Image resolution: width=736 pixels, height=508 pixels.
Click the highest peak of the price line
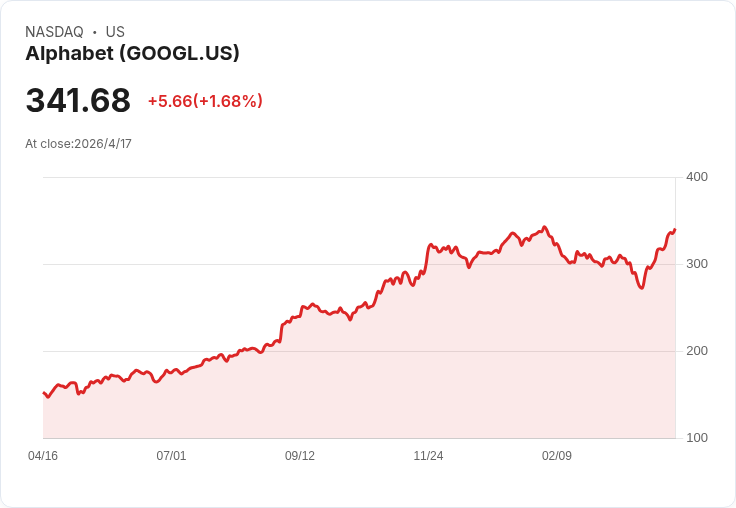pyautogui.click(x=544, y=227)
